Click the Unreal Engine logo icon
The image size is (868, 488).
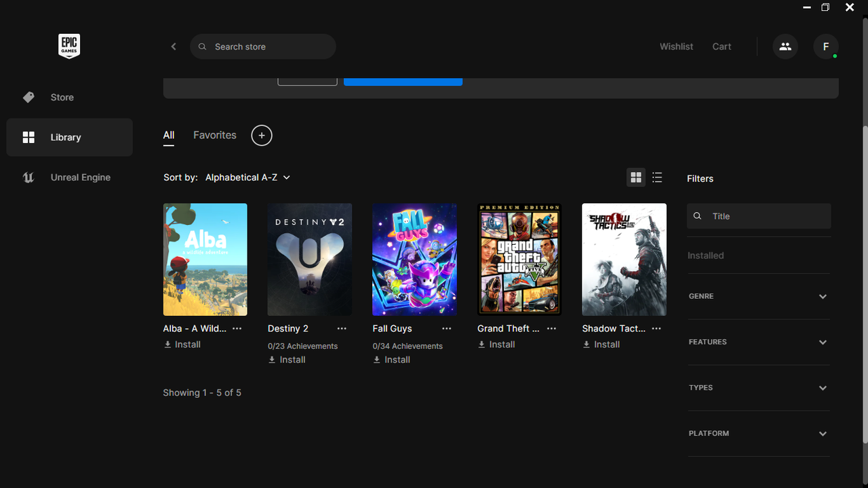coord(28,178)
